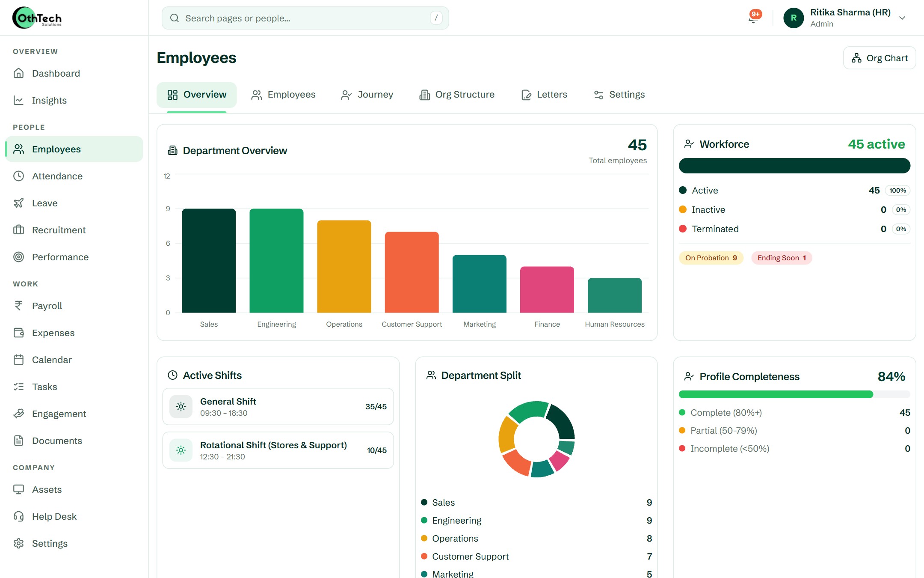Click the R user avatar

[794, 18]
